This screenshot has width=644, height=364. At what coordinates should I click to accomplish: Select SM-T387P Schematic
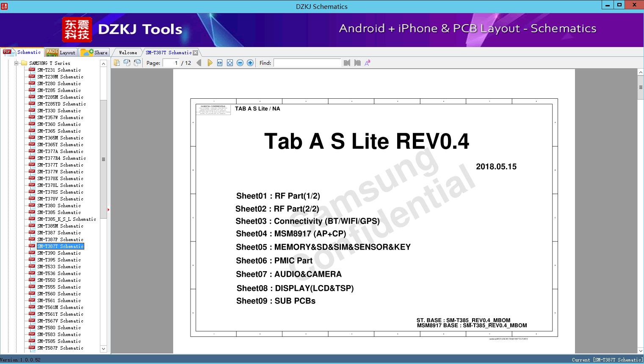[60, 239]
